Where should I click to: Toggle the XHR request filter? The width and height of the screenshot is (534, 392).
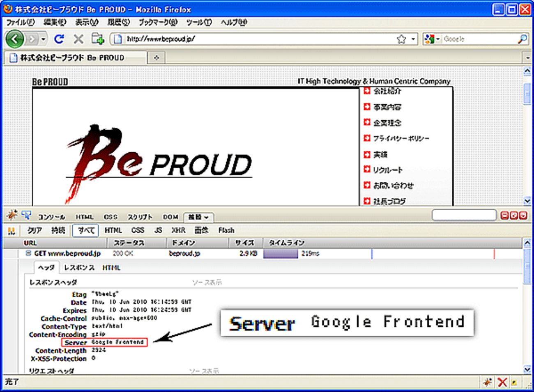[178, 230]
